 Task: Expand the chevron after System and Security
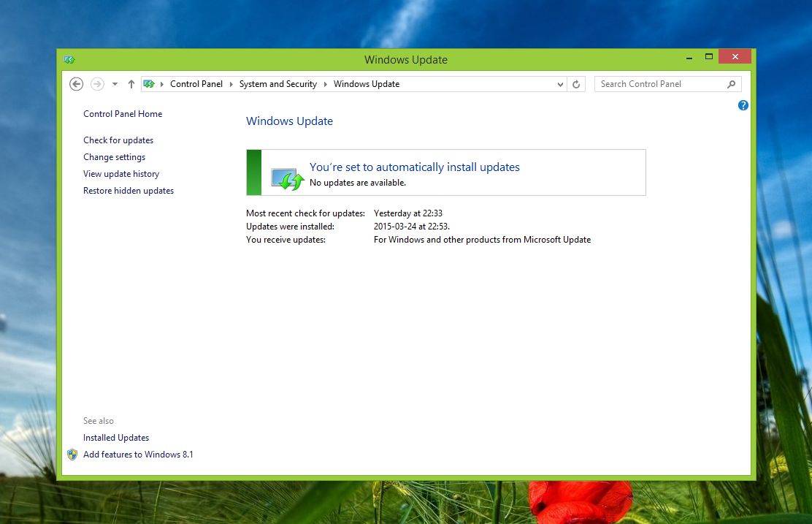[x=326, y=84]
